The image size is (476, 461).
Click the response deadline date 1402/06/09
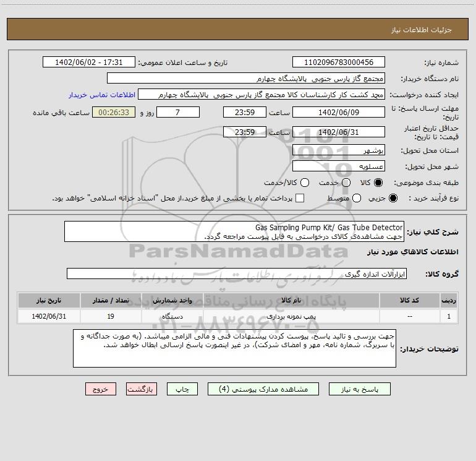339,112
